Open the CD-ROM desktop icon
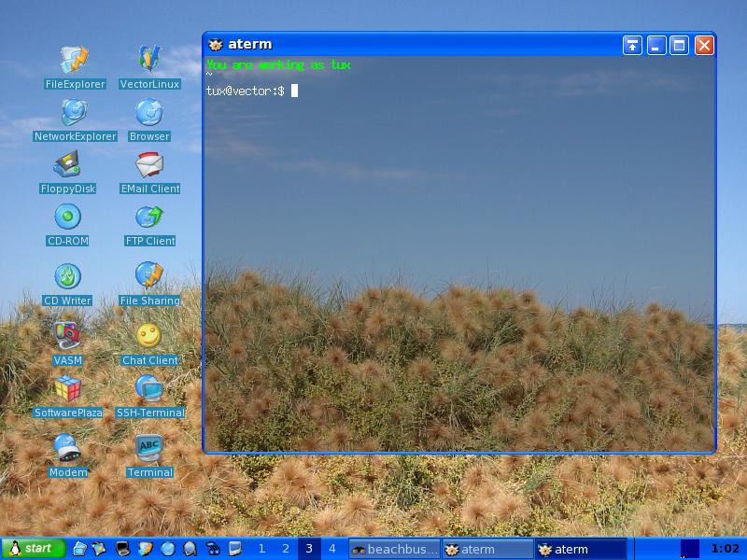This screenshot has height=560, width=747. tap(67, 217)
